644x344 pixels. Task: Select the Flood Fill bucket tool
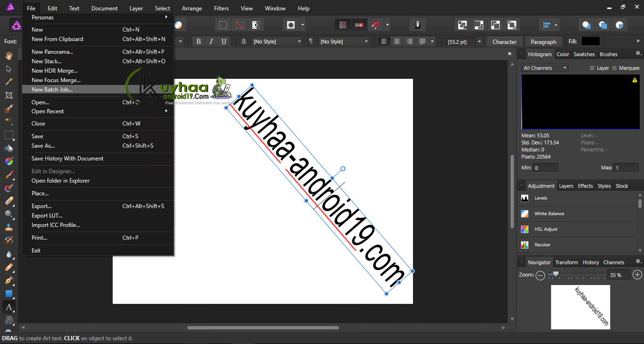[x=8, y=148]
